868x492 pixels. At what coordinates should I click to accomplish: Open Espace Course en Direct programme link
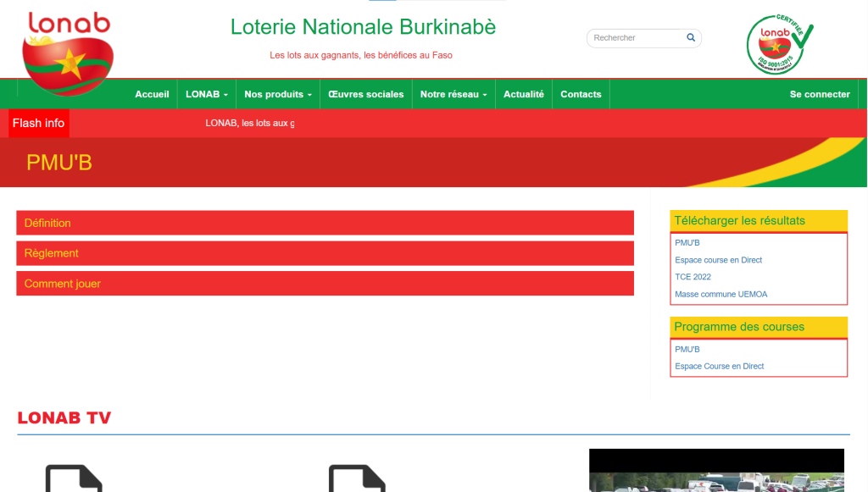[719, 366]
